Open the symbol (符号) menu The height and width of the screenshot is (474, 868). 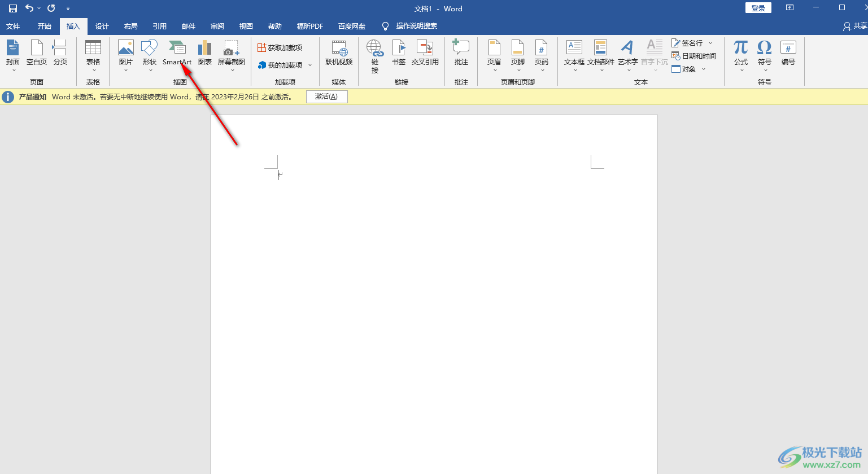point(765,55)
